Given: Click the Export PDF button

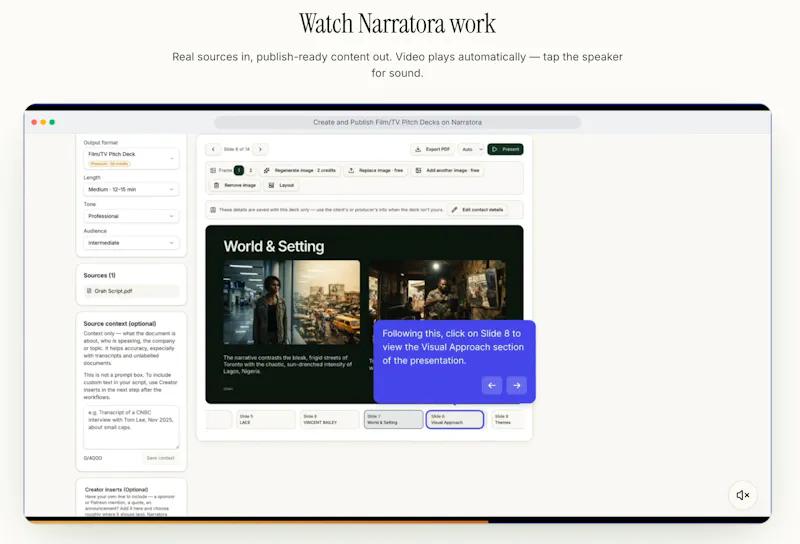Looking at the screenshot, I should pyautogui.click(x=433, y=150).
